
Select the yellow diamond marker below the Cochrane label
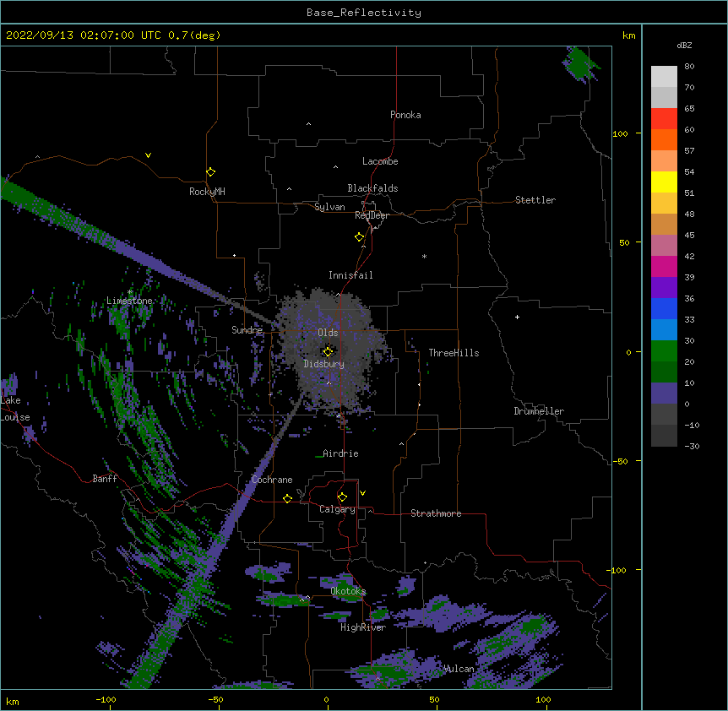pos(287,498)
